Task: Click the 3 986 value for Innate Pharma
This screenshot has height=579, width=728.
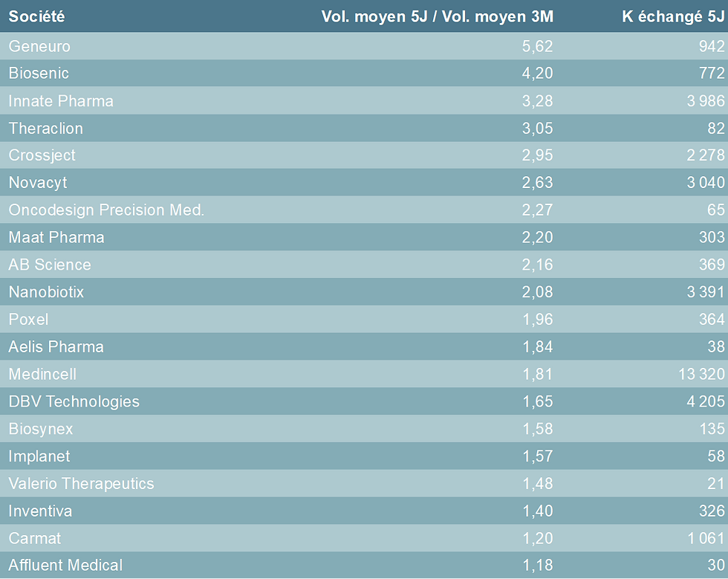Action: [x=706, y=101]
